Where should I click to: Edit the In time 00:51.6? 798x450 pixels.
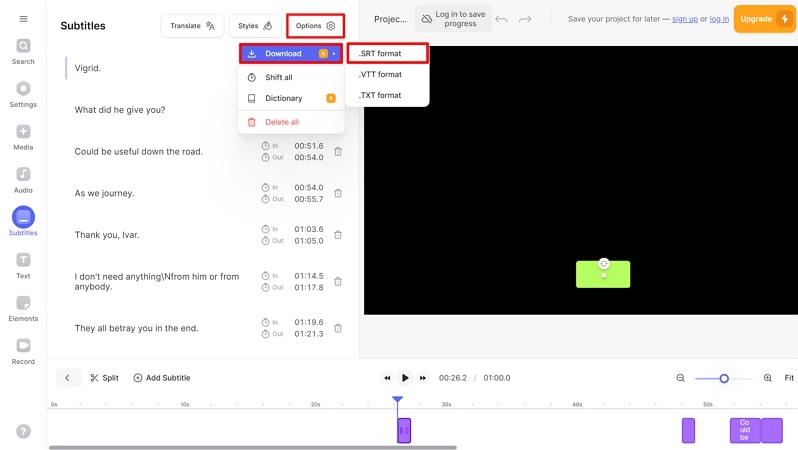pos(308,146)
